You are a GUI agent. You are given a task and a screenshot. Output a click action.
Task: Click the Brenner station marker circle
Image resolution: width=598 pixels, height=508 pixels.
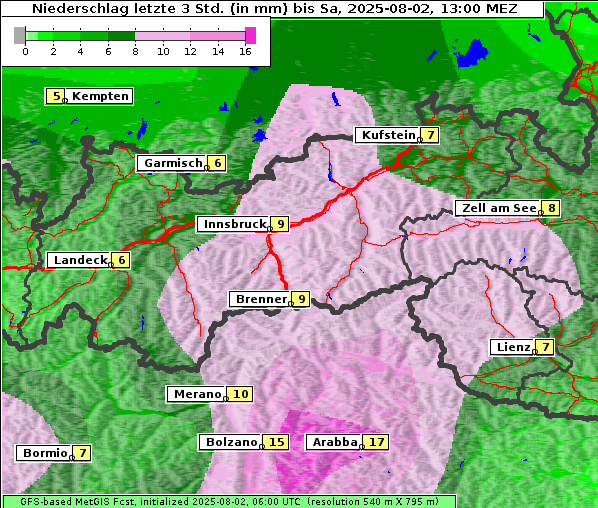[x=291, y=304]
